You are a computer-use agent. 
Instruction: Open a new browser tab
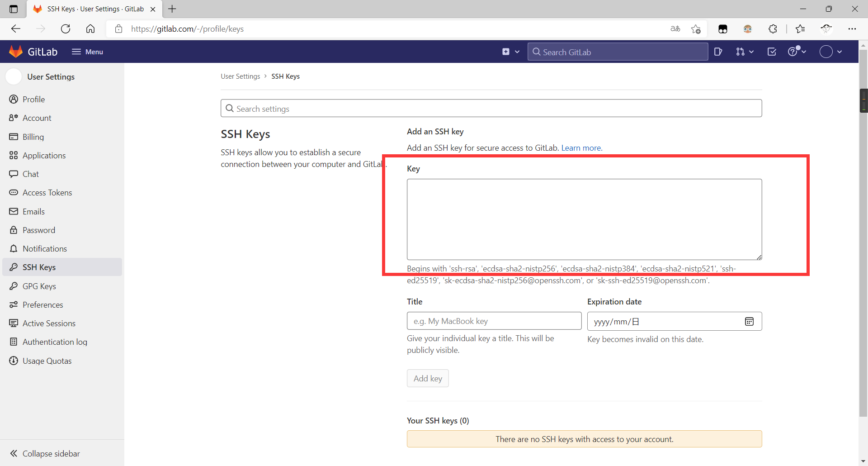(x=172, y=9)
